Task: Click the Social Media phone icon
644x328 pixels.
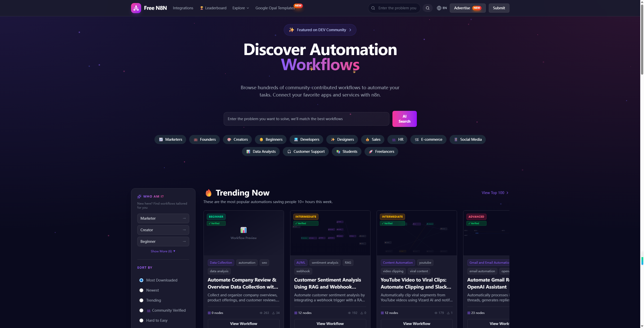Action: point(456,139)
